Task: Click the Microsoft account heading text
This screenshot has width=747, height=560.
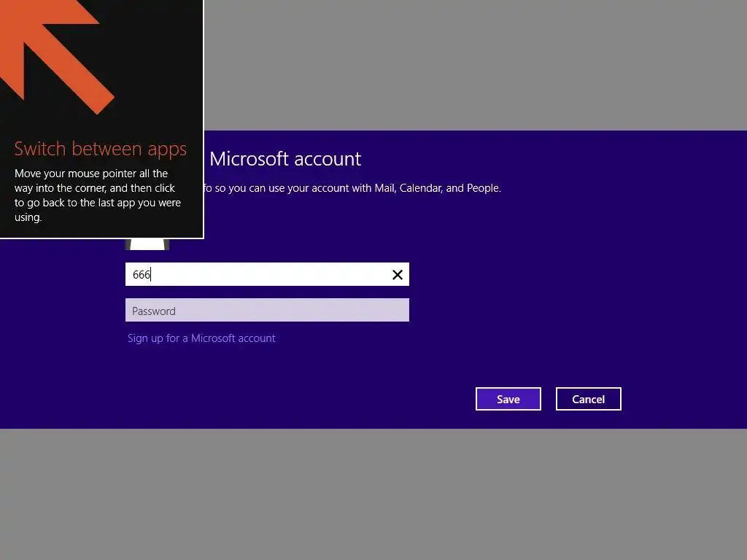Action: [x=285, y=159]
